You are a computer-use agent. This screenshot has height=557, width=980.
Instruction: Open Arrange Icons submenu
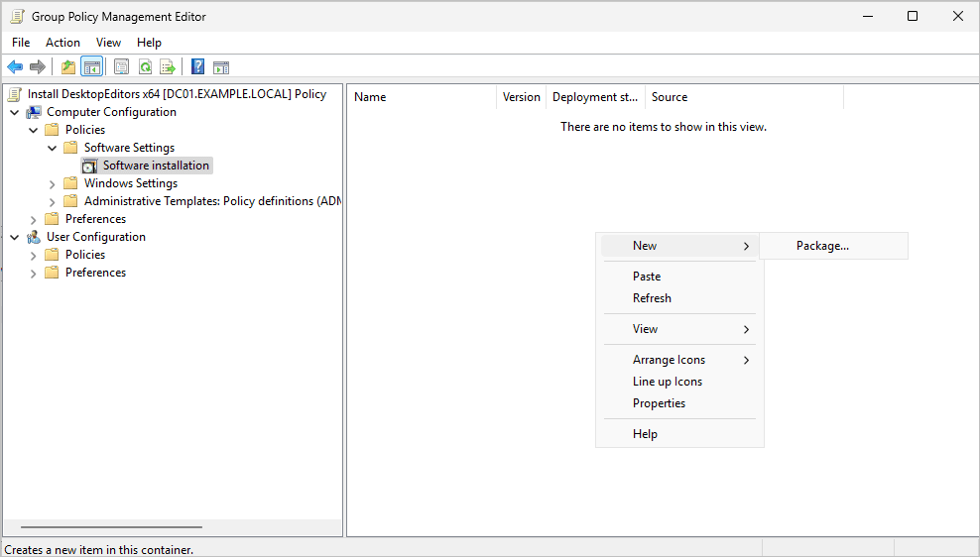(679, 360)
